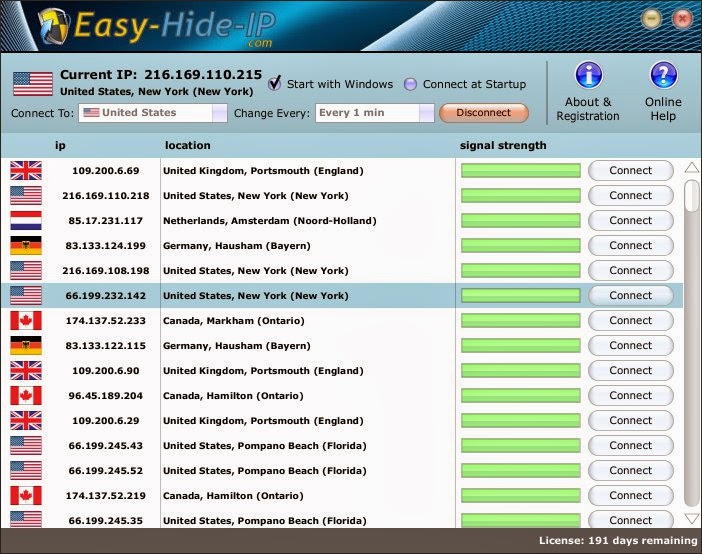Minimize the Easy-Hide-IP window

651,19
